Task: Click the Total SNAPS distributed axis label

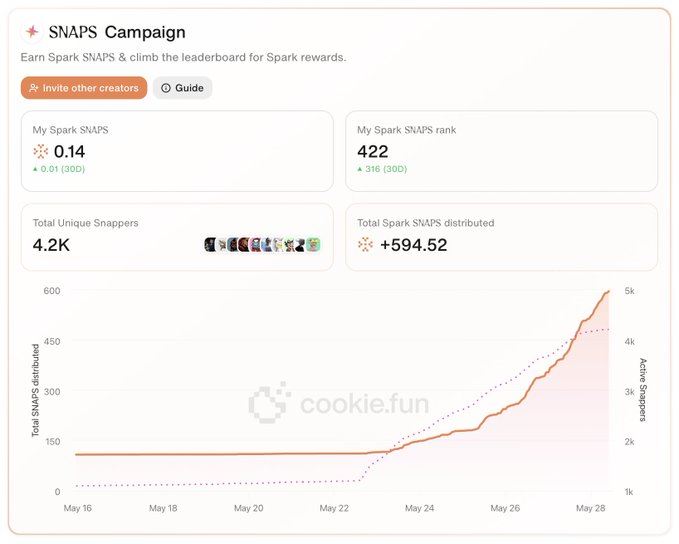Action: pyautogui.click(x=36, y=390)
